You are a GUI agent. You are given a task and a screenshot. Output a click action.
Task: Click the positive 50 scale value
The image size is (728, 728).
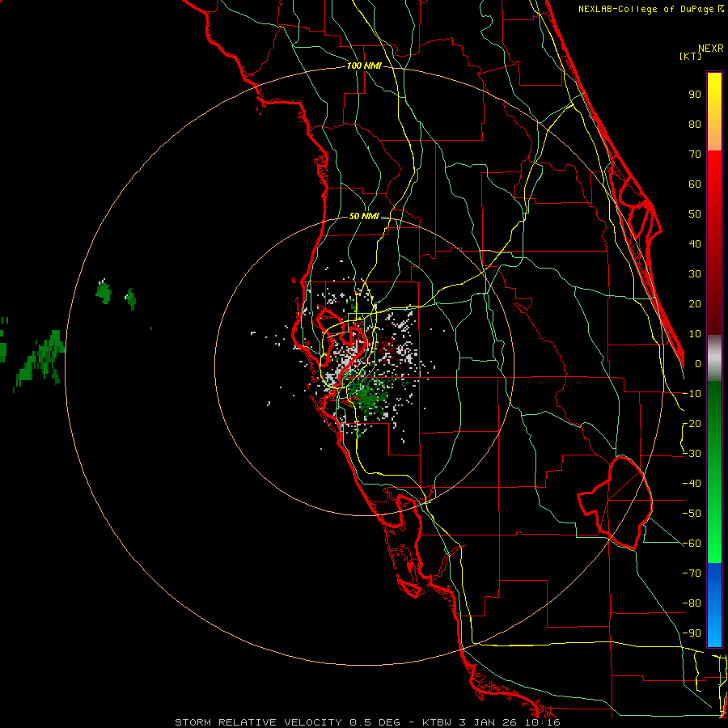click(x=695, y=214)
